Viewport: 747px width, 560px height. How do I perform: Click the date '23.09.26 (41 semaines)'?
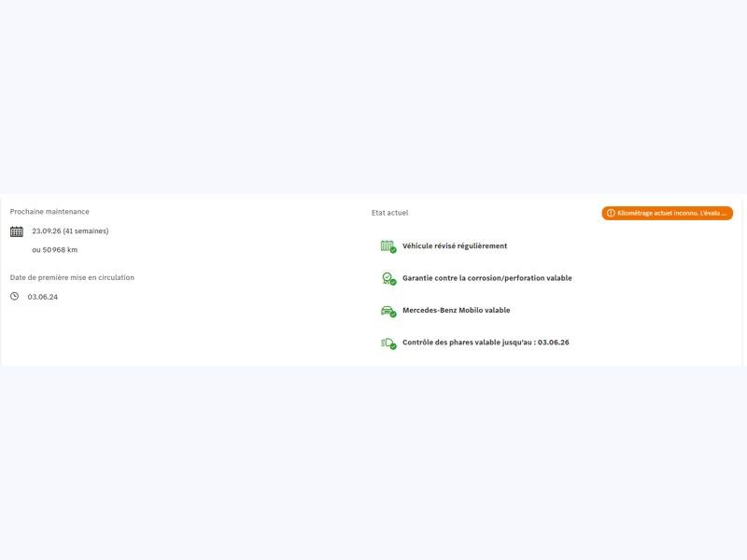[70, 231]
